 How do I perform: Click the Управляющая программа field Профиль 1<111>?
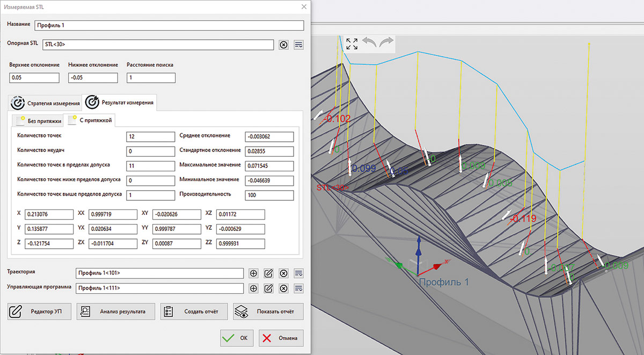160,288
